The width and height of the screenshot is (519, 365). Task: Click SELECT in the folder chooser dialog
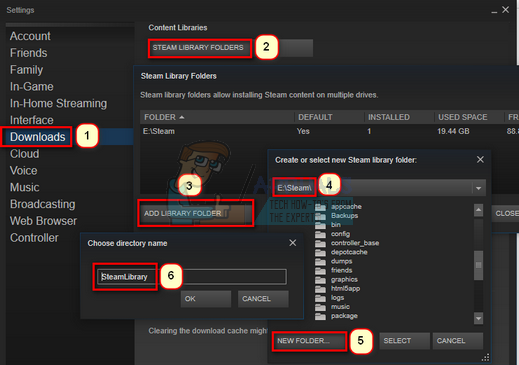tap(404, 341)
